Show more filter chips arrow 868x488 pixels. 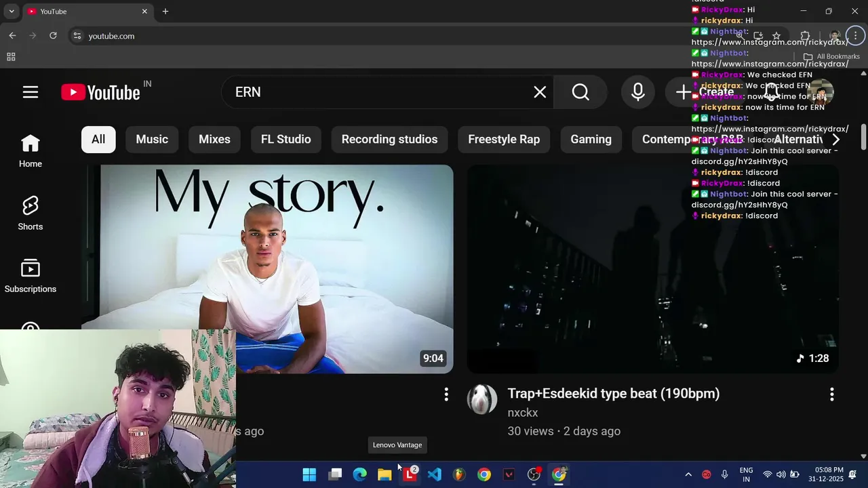pyautogui.click(x=835, y=139)
